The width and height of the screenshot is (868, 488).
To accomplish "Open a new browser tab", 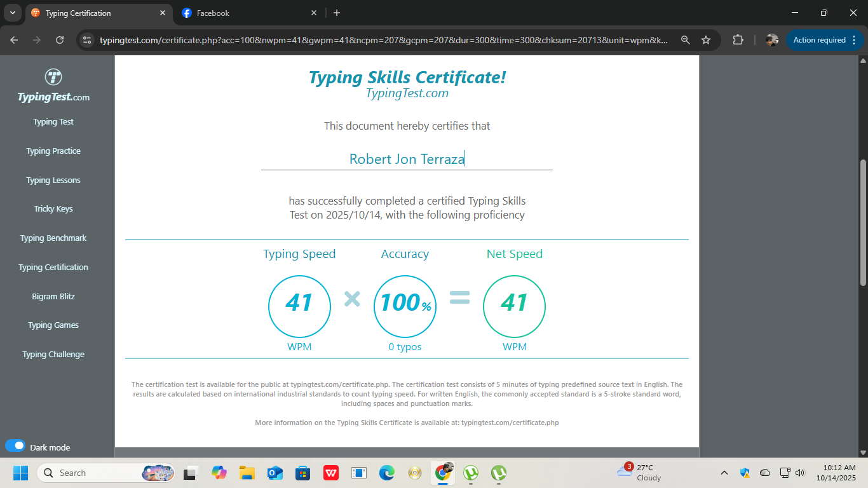I will (x=337, y=13).
